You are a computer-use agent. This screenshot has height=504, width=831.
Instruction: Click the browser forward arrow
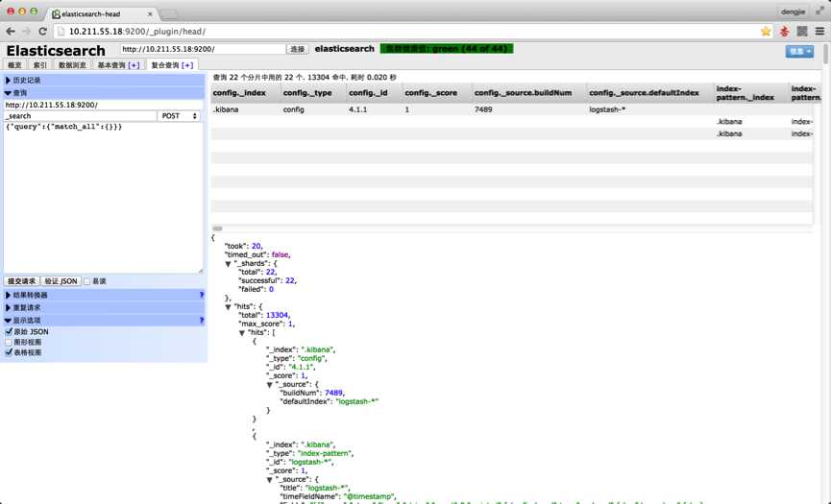[26, 32]
